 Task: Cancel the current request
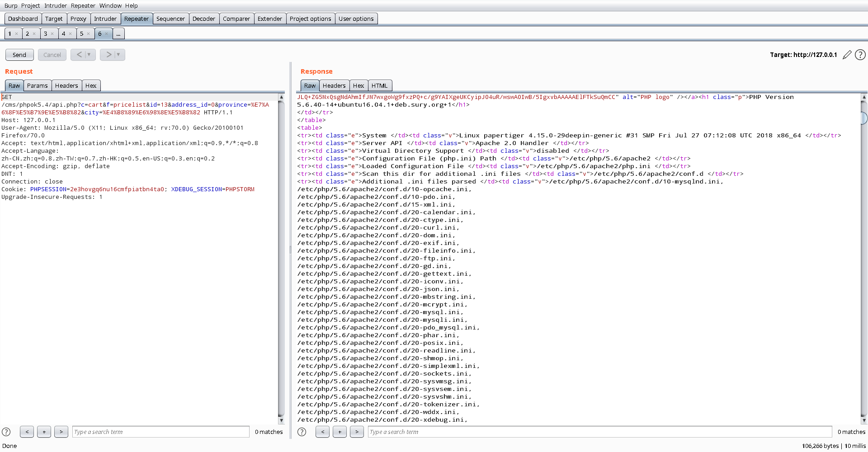(52, 55)
